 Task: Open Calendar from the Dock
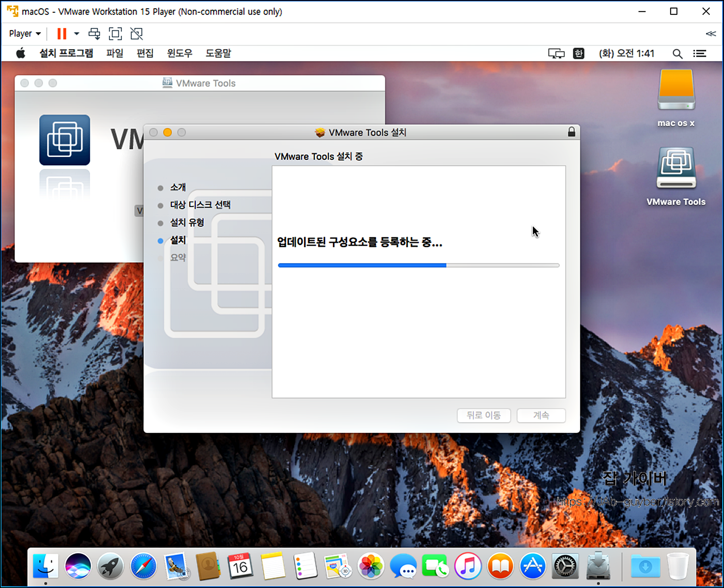coord(240,566)
